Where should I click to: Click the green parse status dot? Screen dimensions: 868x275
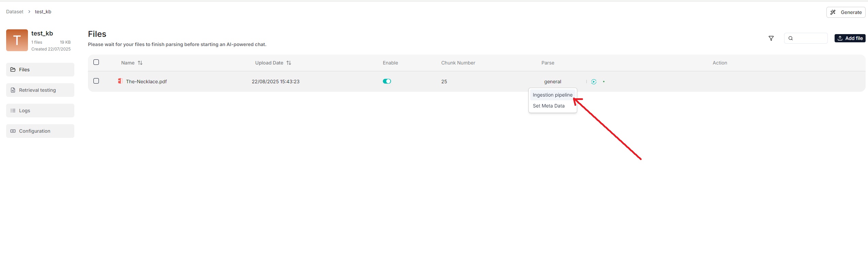[603, 82]
